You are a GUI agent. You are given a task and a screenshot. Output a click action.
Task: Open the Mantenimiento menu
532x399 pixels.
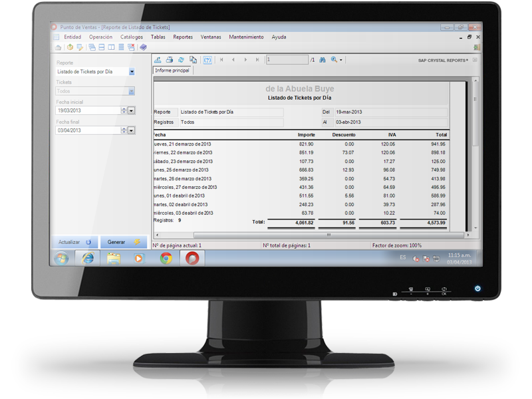pos(246,37)
